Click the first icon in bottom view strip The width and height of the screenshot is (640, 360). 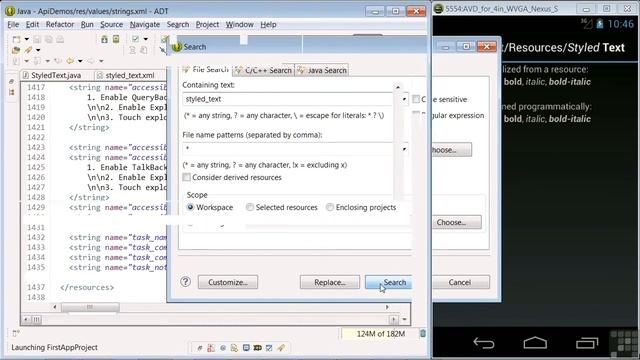tap(200, 348)
